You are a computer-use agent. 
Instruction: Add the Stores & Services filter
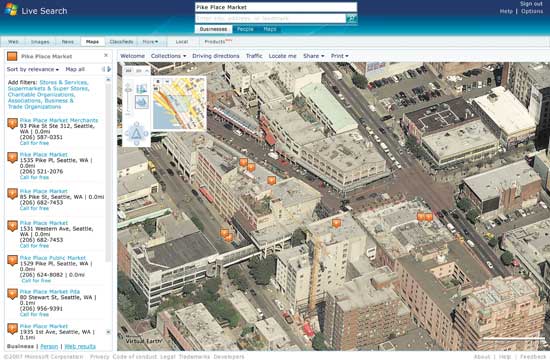(64, 82)
